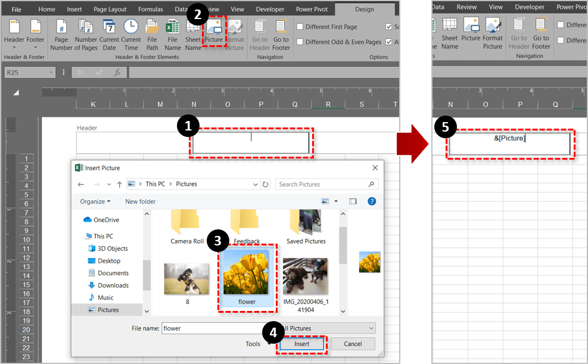
Task: Insert Current Date into header
Action: [109, 34]
